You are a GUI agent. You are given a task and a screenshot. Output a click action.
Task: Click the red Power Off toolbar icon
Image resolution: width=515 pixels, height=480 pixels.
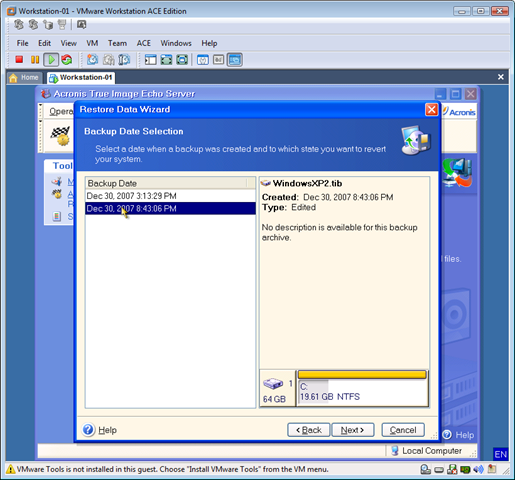click(19, 60)
